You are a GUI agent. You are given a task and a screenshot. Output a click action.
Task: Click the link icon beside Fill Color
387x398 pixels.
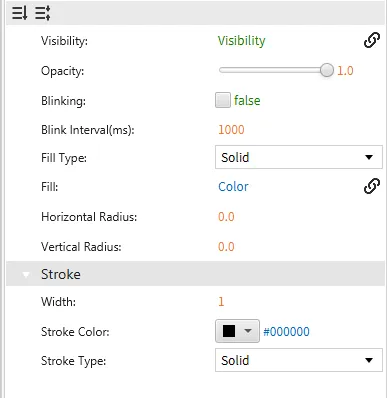pos(372,186)
